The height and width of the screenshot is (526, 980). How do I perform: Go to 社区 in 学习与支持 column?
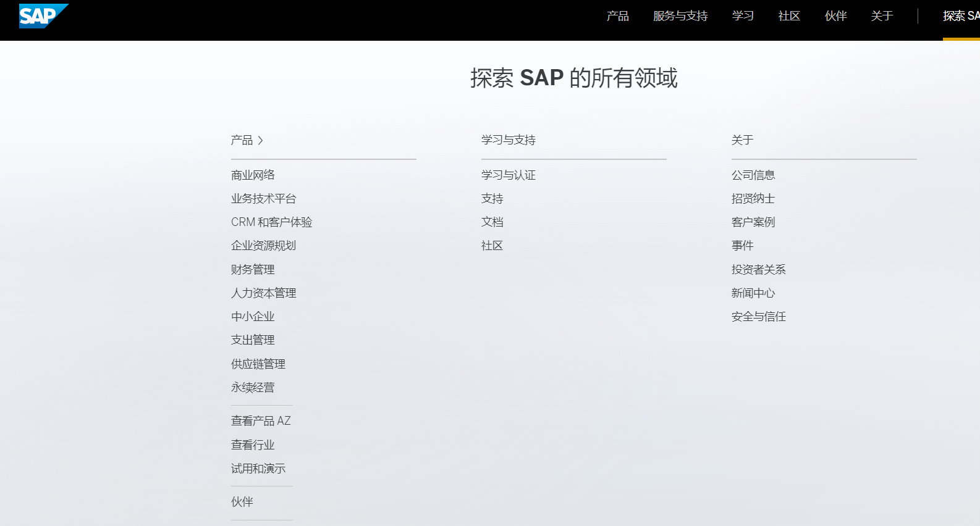pos(492,246)
